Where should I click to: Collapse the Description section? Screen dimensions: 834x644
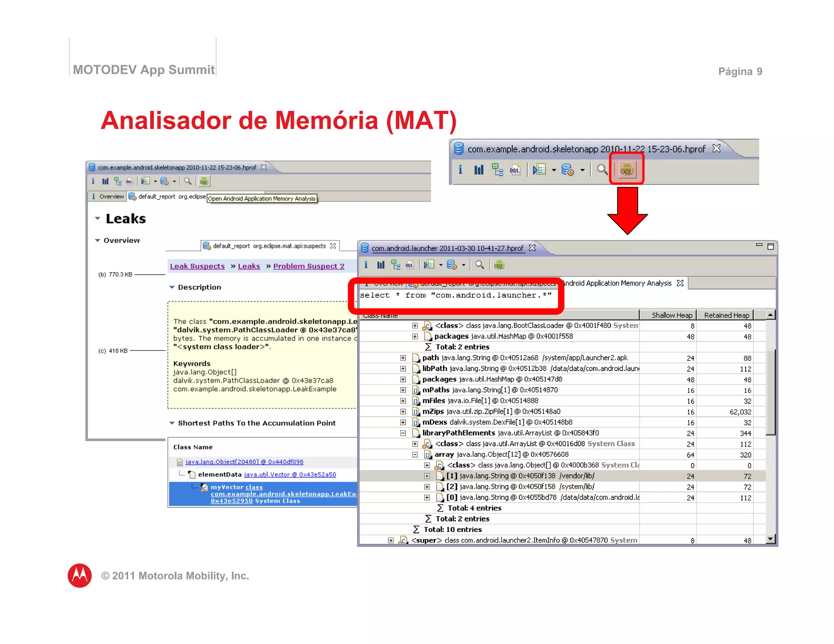172,287
